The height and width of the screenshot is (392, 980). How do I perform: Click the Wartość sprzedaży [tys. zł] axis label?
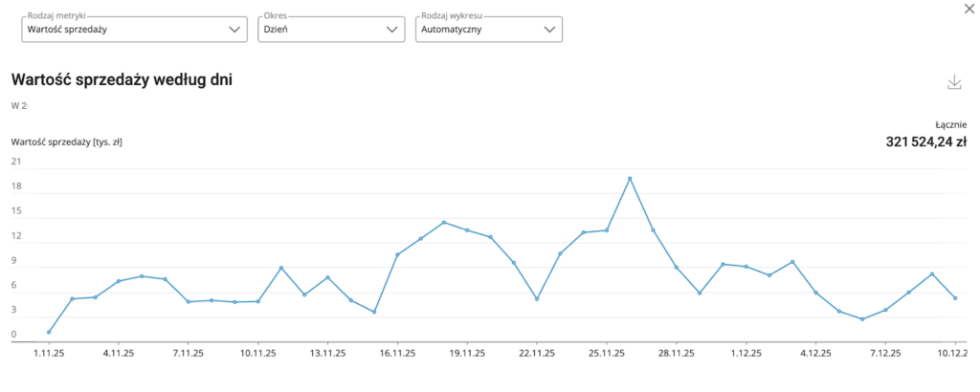click(x=67, y=142)
